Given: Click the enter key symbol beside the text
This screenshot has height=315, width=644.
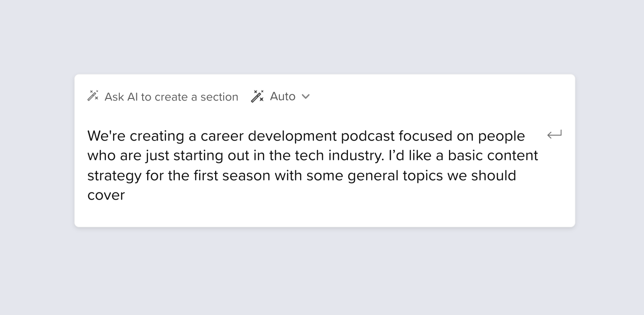Looking at the screenshot, I should (x=554, y=134).
